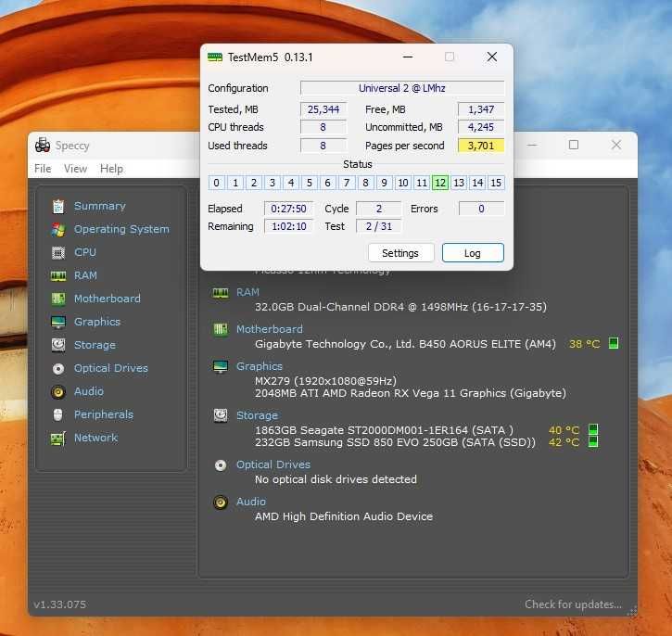The height and width of the screenshot is (636, 672).
Task: Click the Remaining time 1:02:10
Action: click(x=288, y=226)
